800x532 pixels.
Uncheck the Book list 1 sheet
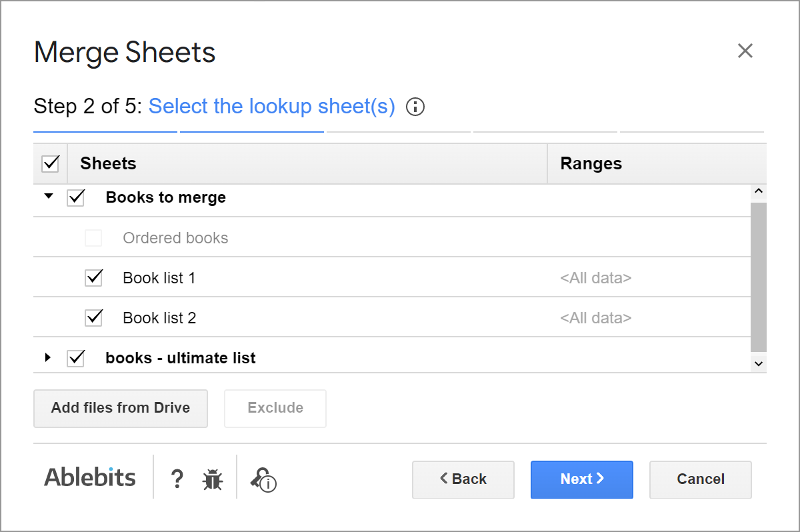(93, 277)
